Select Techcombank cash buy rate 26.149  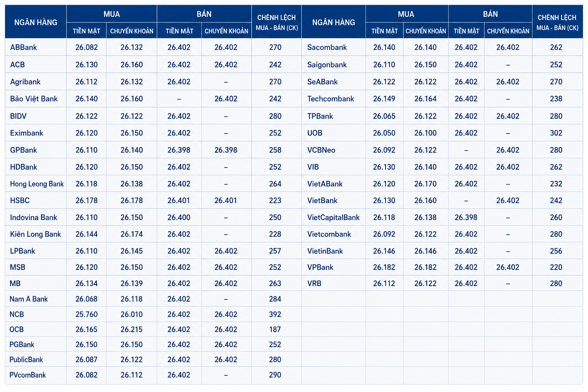coord(384,99)
